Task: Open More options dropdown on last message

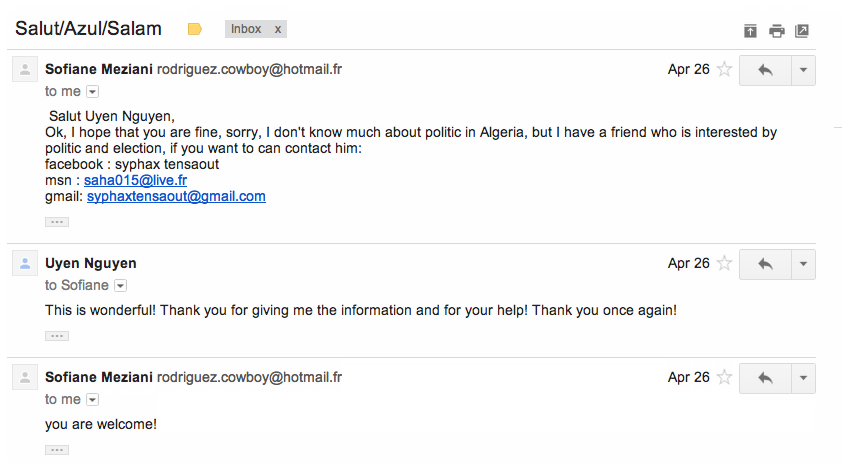Action: point(803,378)
